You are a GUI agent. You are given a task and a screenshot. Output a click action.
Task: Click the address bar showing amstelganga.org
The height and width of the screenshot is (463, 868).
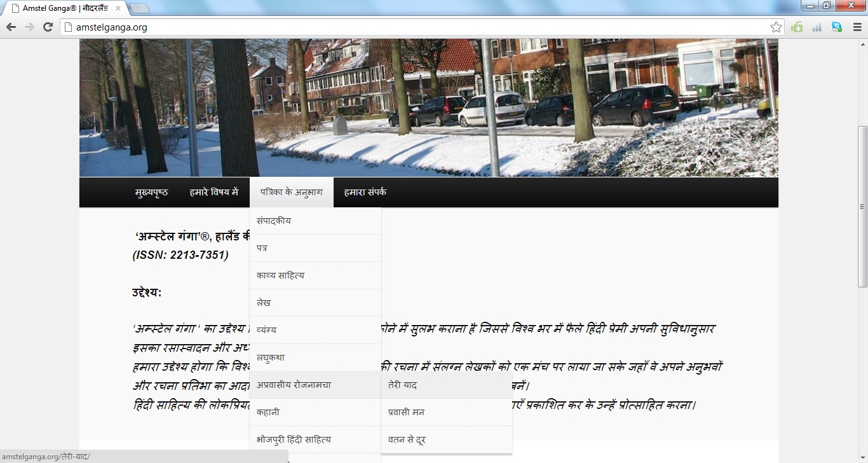click(413, 27)
